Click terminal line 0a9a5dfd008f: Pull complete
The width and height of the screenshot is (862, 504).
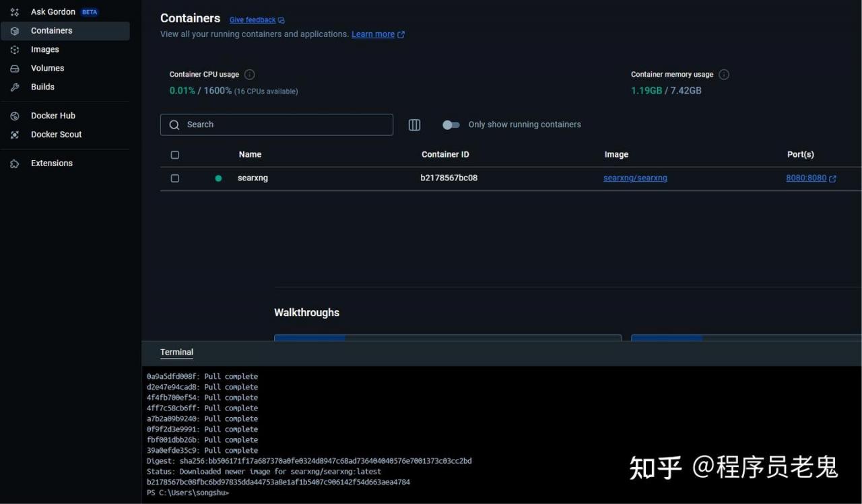pyautogui.click(x=202, y=377)
